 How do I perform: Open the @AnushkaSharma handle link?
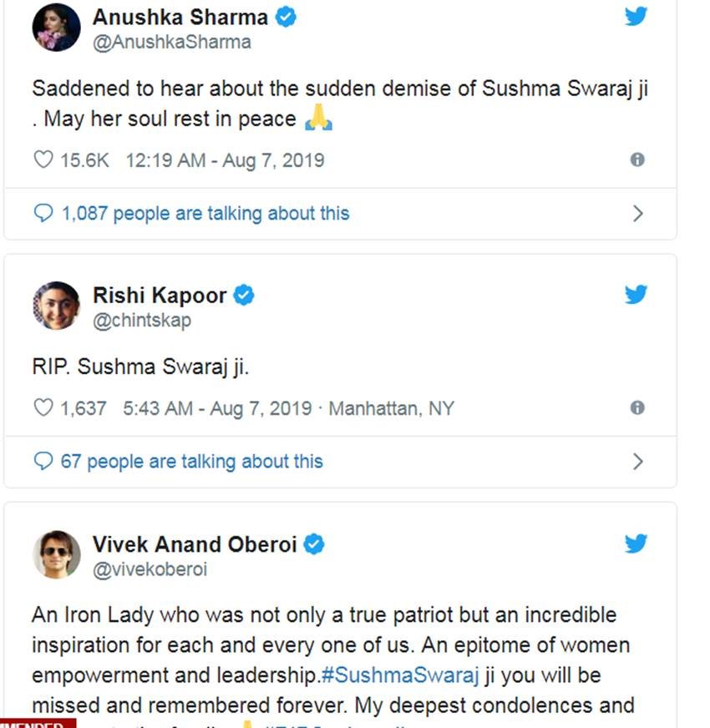point(171,42)
